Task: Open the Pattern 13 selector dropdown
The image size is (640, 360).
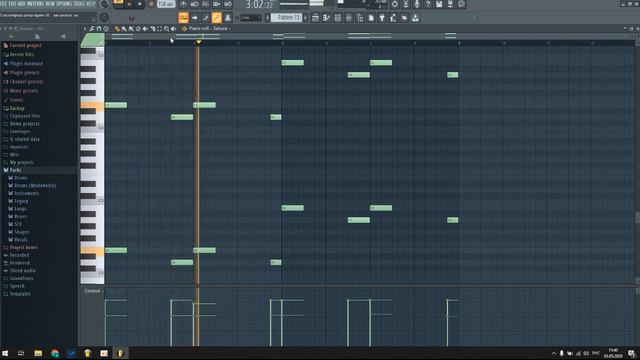Action: (x=288, y=18)
